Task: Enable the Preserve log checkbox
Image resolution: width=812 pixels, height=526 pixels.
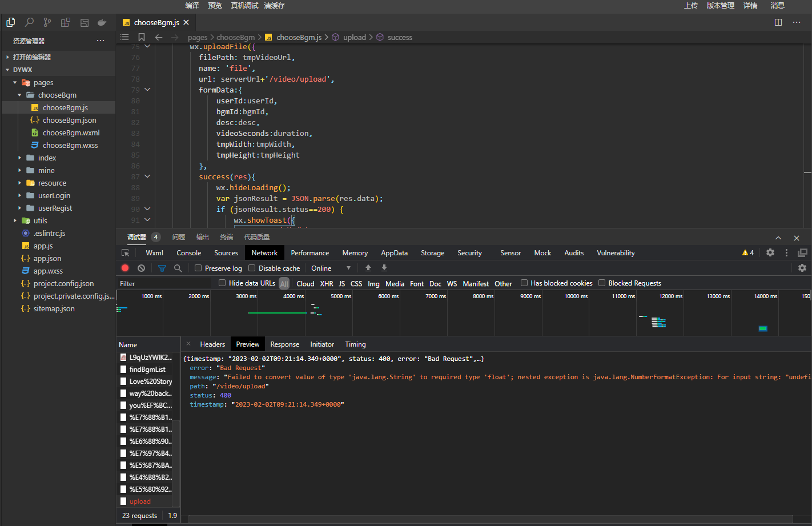Action: (198, 268)
